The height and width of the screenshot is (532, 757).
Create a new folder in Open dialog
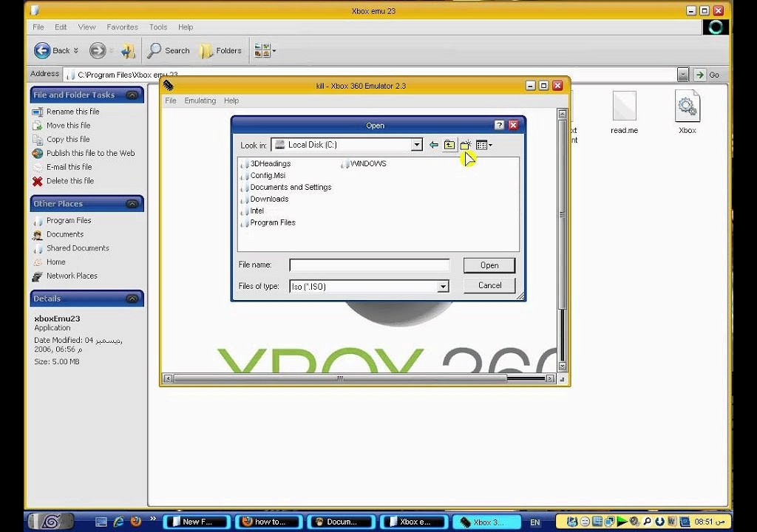(x=466, y=145)
